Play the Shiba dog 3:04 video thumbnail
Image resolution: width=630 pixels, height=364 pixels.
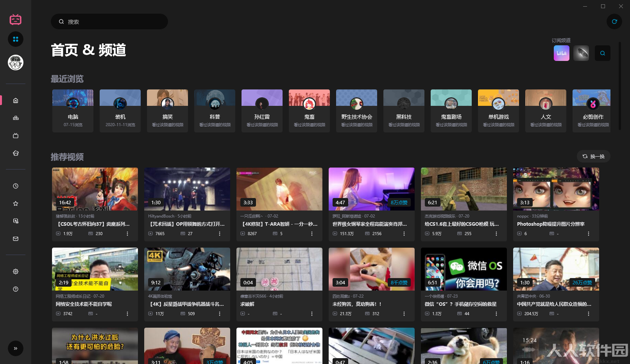[372, 269]
